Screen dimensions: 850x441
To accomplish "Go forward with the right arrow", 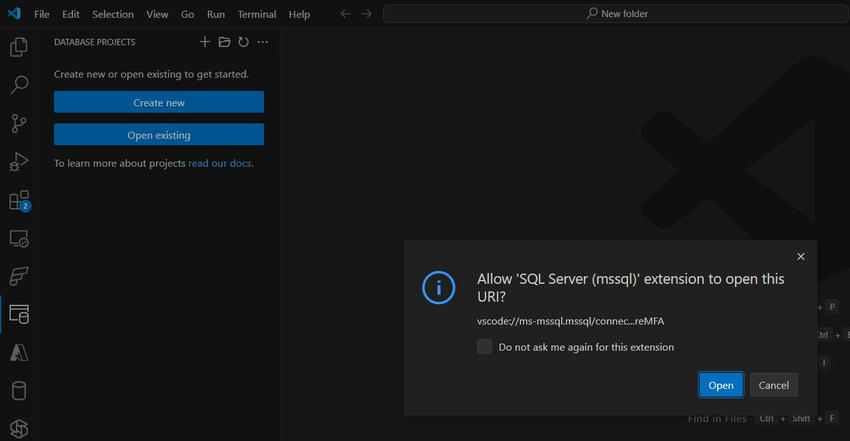I will (367, 14).
